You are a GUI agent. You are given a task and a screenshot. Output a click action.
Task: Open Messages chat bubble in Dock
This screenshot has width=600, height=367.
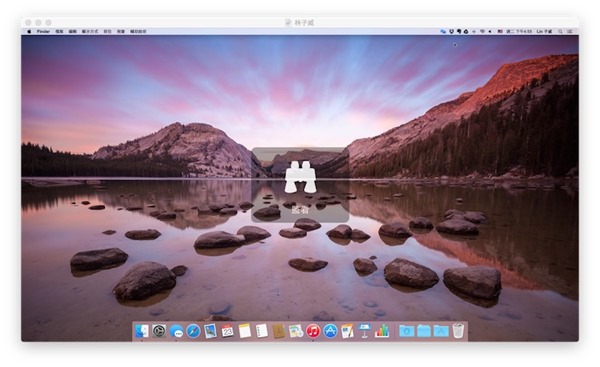176,331
